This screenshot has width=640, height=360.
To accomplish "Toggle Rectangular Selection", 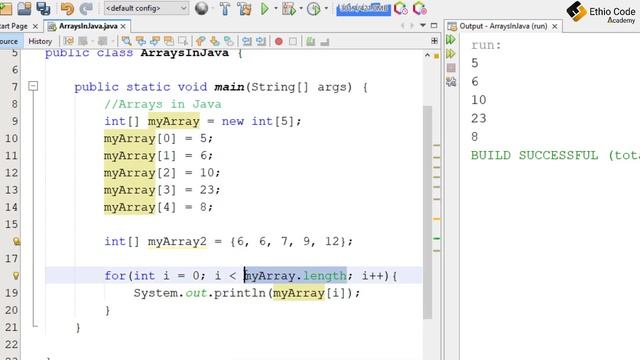I will 183,41.
